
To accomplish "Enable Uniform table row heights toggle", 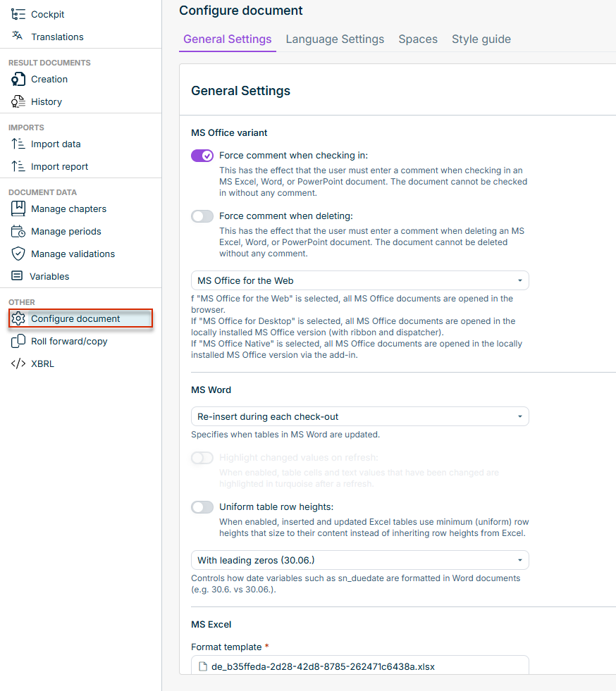I will (202, 506).
